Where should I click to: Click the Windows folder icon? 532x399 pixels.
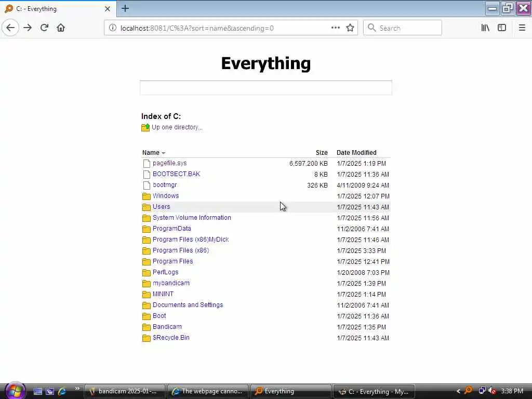pos(146,196)
